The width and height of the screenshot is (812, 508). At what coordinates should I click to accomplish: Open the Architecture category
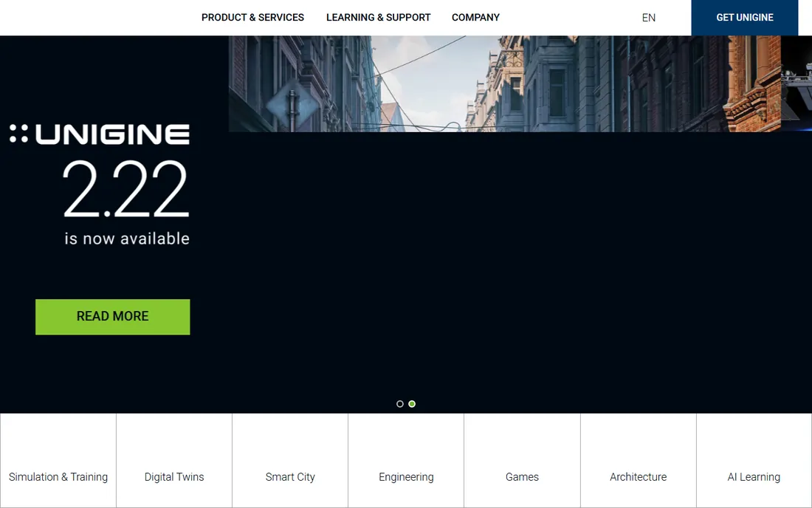click(638, 460)
